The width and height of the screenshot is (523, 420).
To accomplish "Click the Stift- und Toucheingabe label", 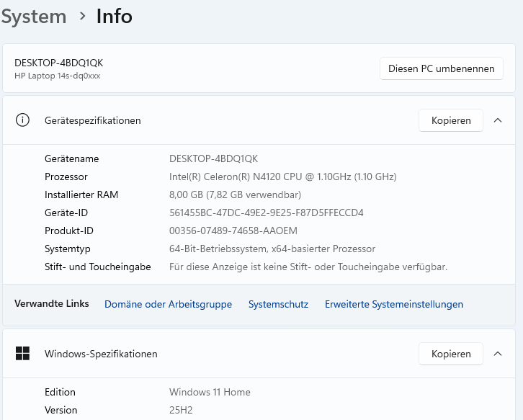I will [98, 267].
